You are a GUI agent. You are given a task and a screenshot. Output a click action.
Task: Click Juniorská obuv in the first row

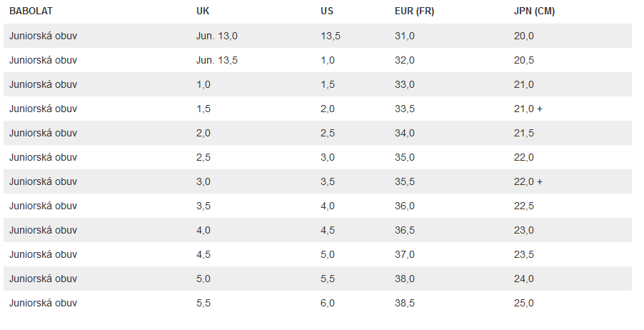coord(43,36)
